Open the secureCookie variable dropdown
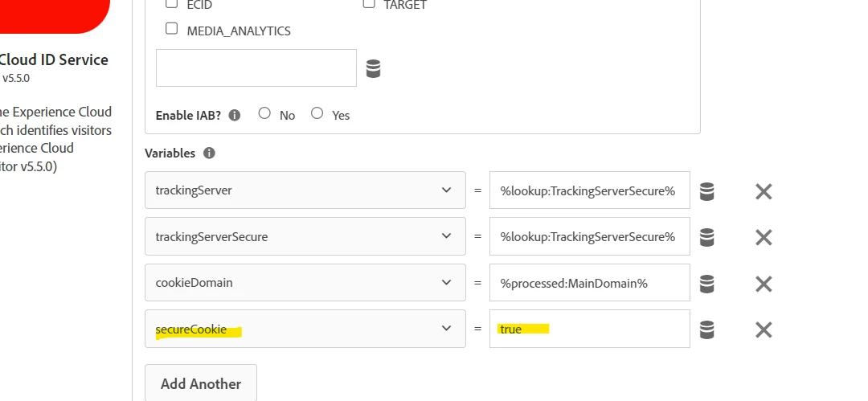The width and height of the screenshot is (868, 401). [305, 329]
